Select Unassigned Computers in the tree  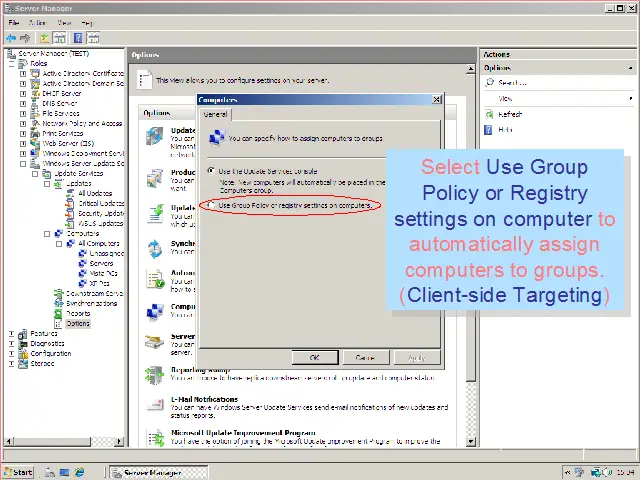(x=106, y=253)
